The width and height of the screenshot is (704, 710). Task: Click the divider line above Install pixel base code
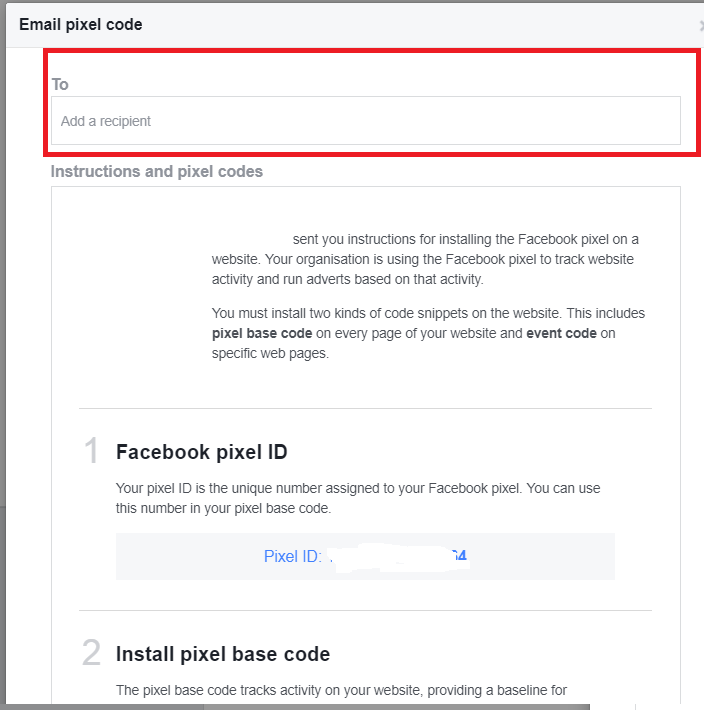[x=365, y=610]
